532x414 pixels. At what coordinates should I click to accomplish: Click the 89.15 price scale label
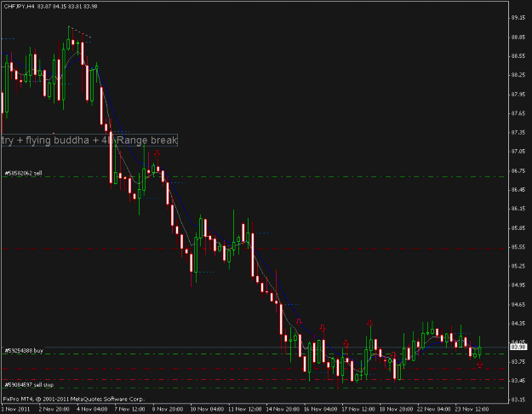518,18
